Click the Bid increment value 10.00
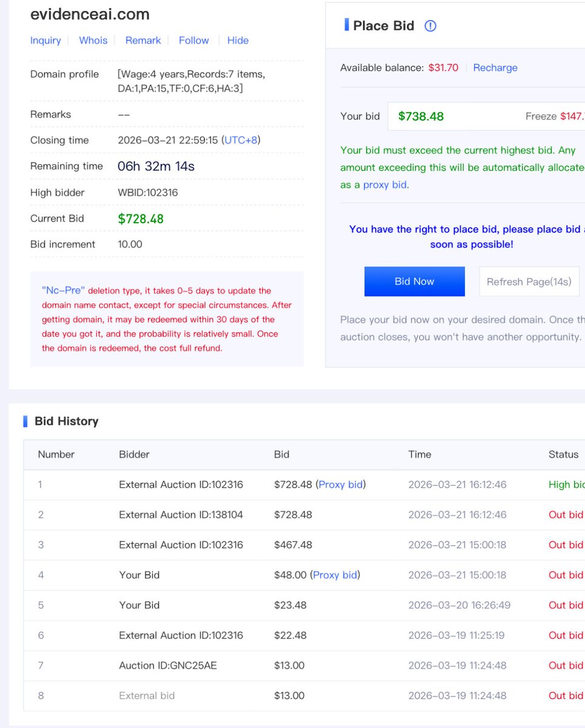 (x=130, y=244)
